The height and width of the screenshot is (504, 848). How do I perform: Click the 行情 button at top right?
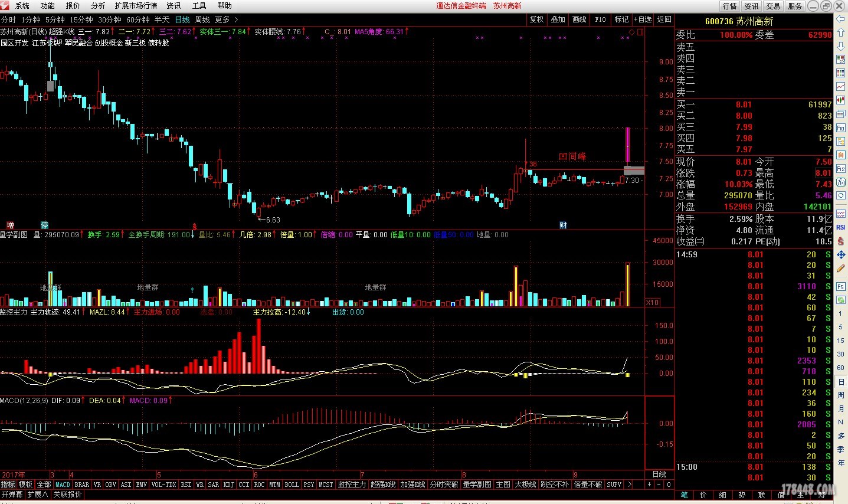point(730,6)
